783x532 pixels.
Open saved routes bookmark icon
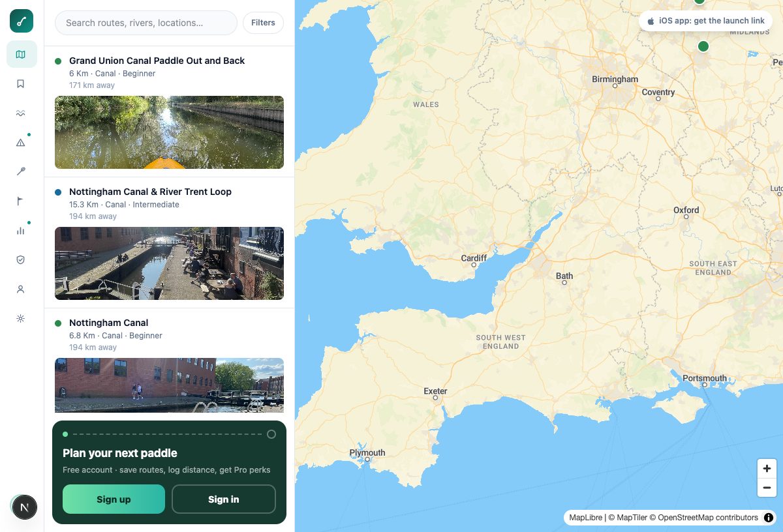pos(22,83)
